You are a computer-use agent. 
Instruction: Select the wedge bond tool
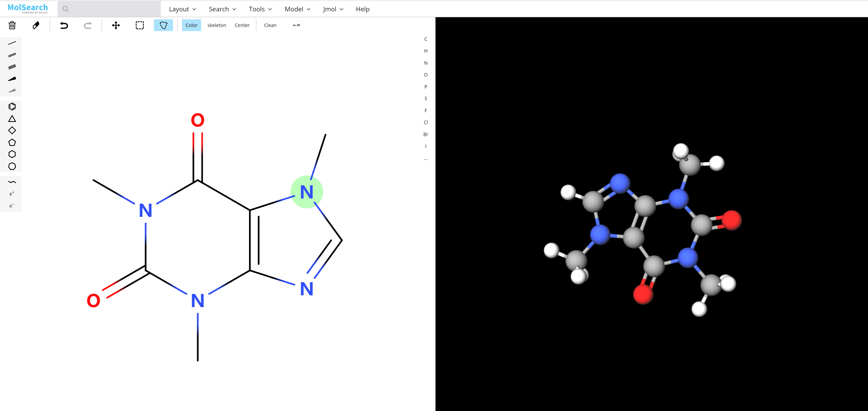pos(12,79)
